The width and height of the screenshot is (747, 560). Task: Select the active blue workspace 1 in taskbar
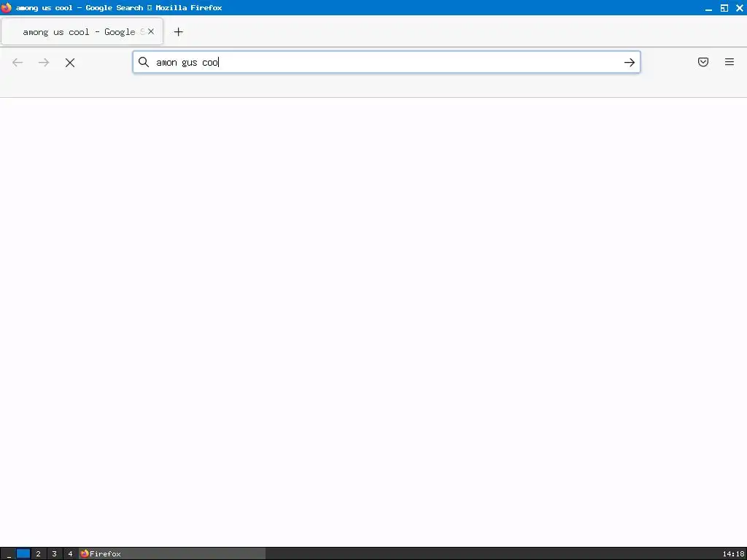[x=23, y=554]
